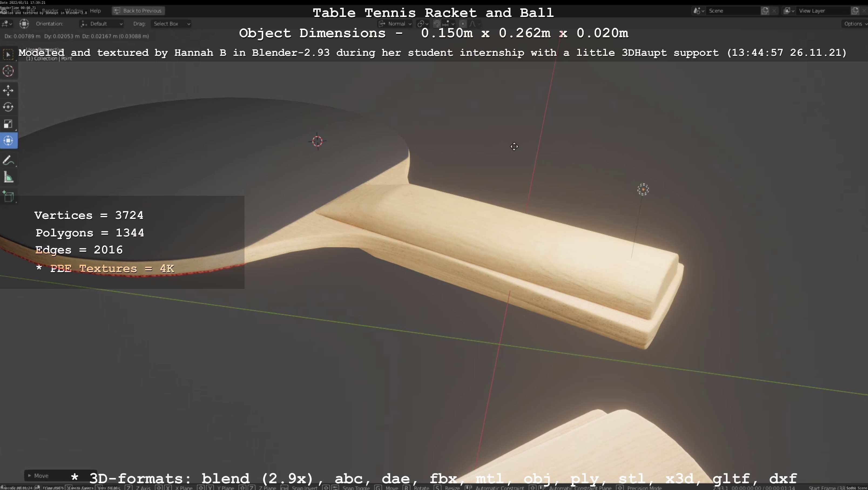Click '* PBE Textures = 4K' text

point(105,269)
